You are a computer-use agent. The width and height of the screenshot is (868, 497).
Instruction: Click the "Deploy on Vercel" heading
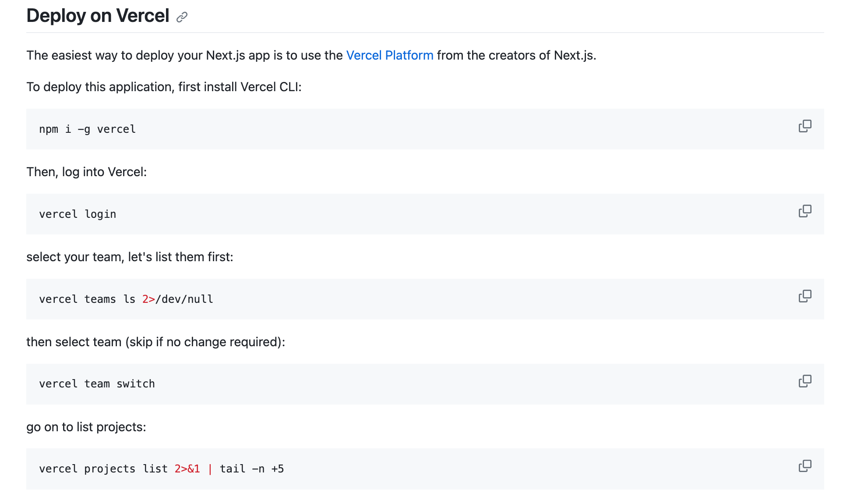(97, 16)
